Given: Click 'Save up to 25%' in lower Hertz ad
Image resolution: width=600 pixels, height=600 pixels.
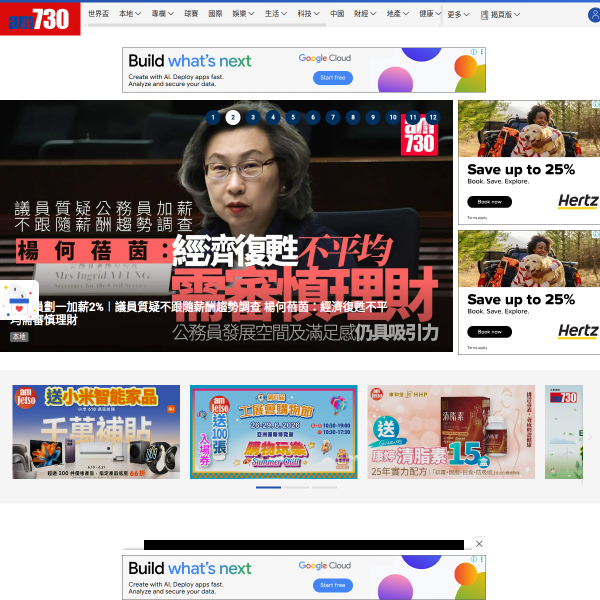Looking at the screenshot, I should point(521,299).
